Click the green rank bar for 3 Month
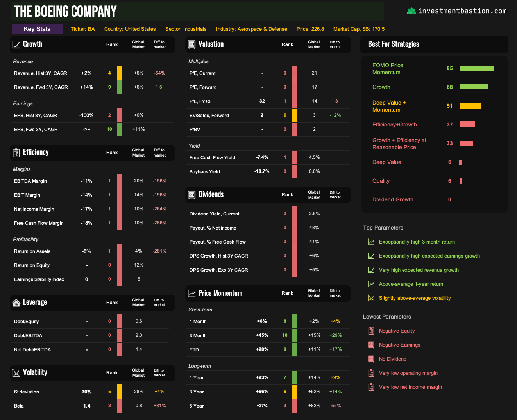Image resolution: width=517 pixels, height=420 pixels. click(x=295, y=335)
